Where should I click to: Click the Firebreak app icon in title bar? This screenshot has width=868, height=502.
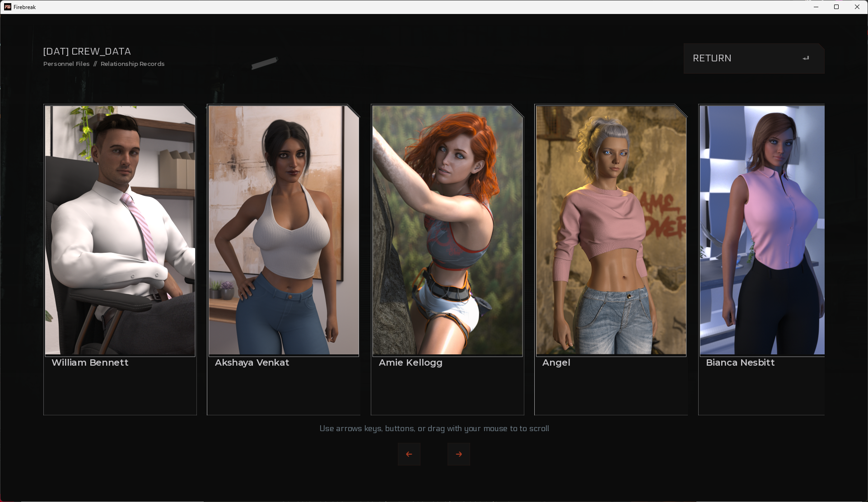point(8,7)
